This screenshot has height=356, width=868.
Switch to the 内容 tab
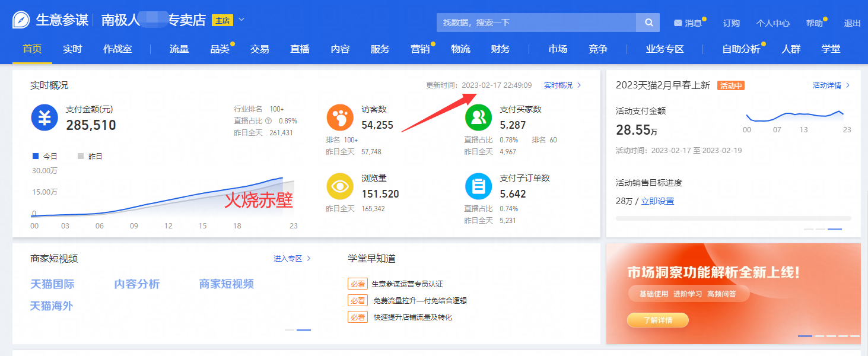(340, 49)
